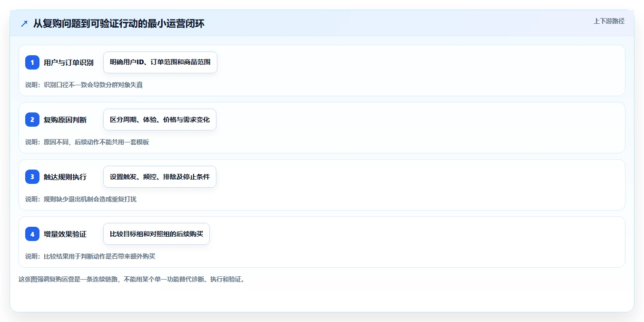Viewport: 644px width, 322px height.
Task: Click step number badge 1
Action: (x=32, y=62)
